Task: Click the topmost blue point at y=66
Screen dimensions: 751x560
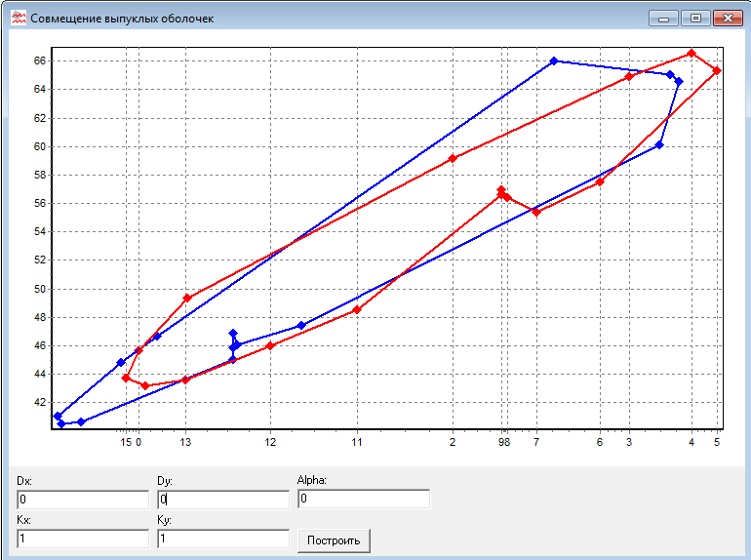Action: pos(554,60)
